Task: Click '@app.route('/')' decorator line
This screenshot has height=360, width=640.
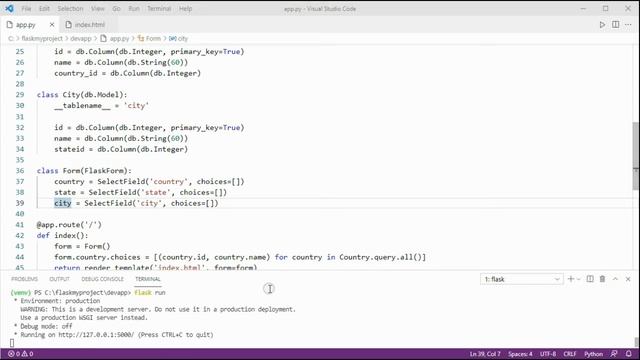Action: (69, 224)
